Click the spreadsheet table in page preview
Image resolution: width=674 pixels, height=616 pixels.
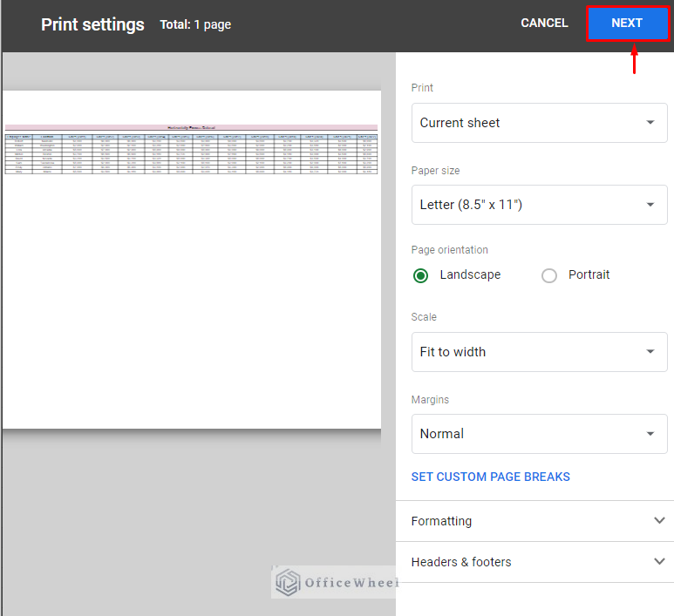(x=191, y=150)
